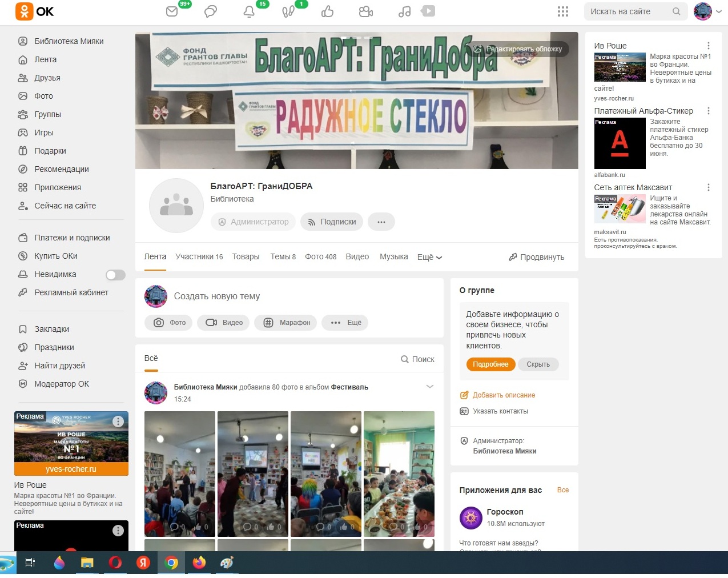Open the video camera icon in header
Image resolution: width=728 pixels, height=578 pixels.
tap(365, 11)
